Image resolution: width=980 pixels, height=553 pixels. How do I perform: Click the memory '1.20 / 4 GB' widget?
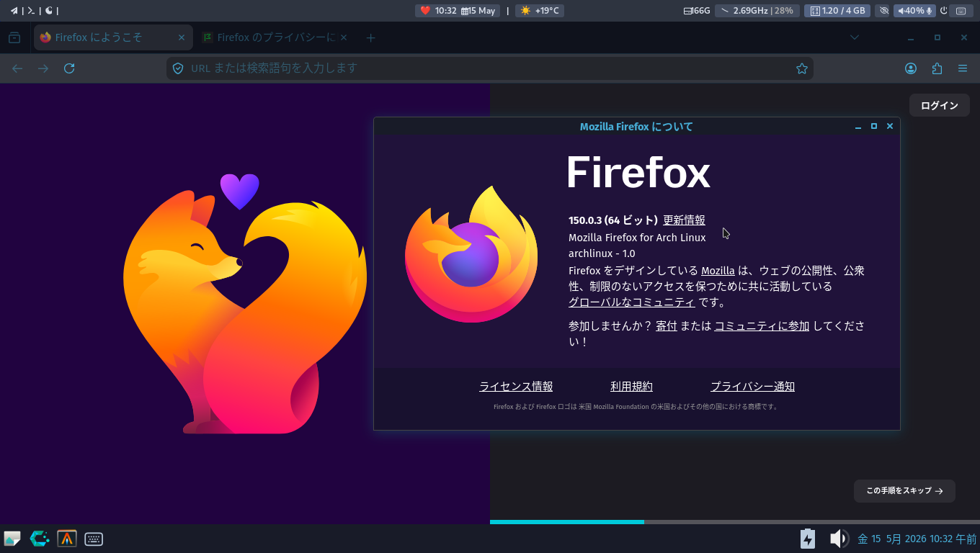point(837,11)
